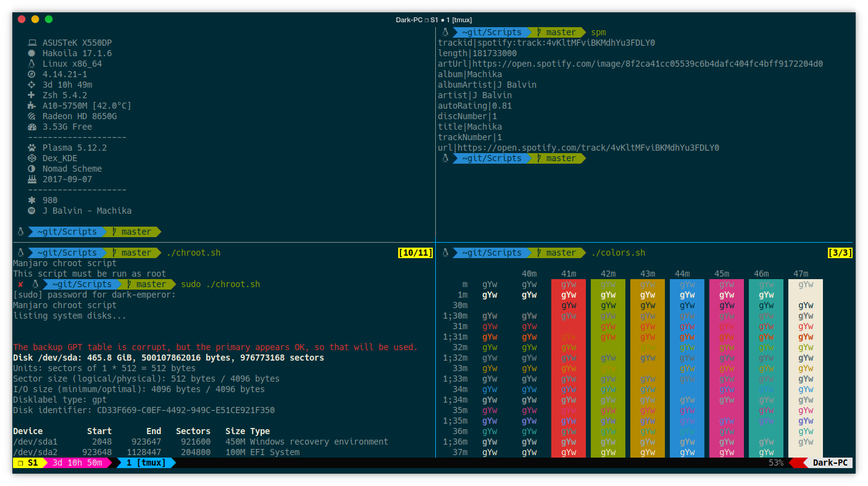Click the 1;31m row label in the color table

click(x=455, y=337)
